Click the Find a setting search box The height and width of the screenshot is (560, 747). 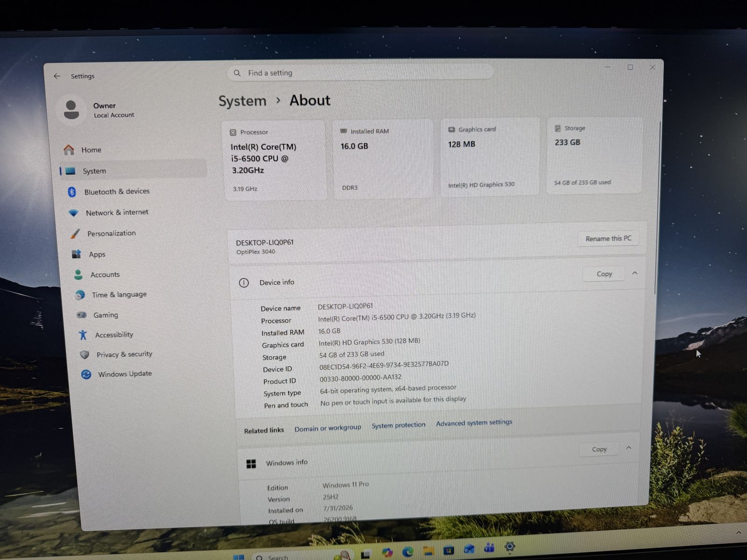tap(360, 72)
